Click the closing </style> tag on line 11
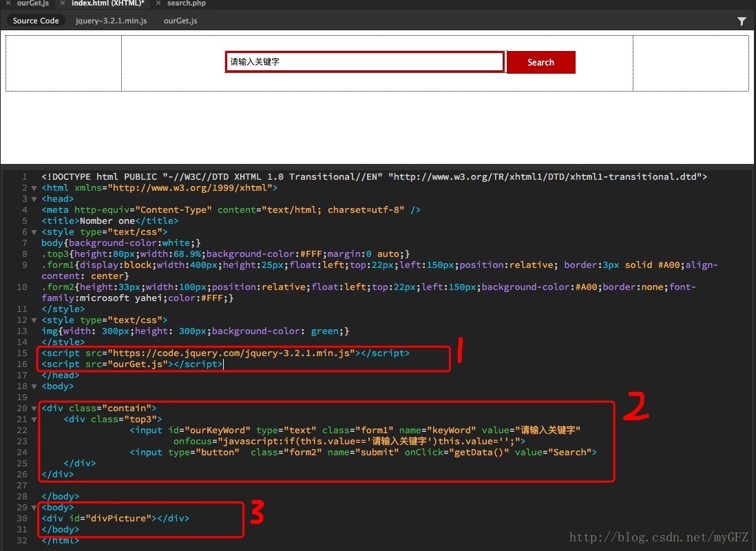Screen dimensions: 756x551 coord(63,309)
